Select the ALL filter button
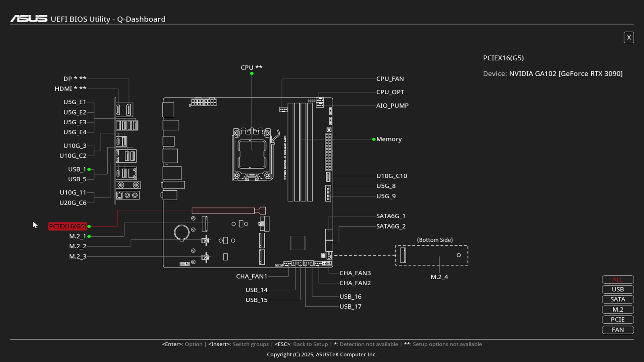The height and width of the screenshot is (362, 644). 618,279
